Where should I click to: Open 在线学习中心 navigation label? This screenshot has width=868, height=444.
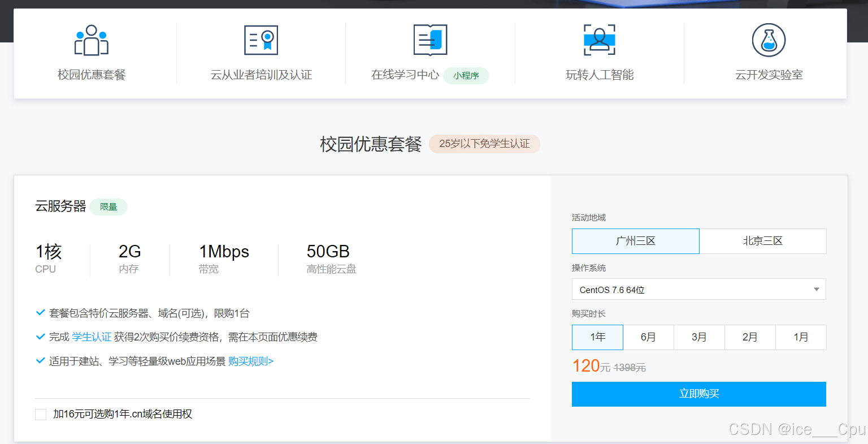click(x=405, y=75)
